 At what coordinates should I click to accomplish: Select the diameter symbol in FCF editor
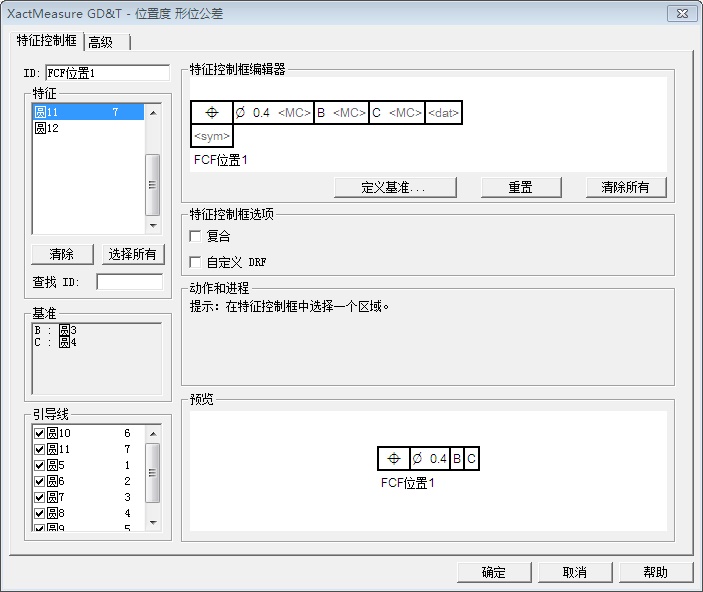(240, 113)
